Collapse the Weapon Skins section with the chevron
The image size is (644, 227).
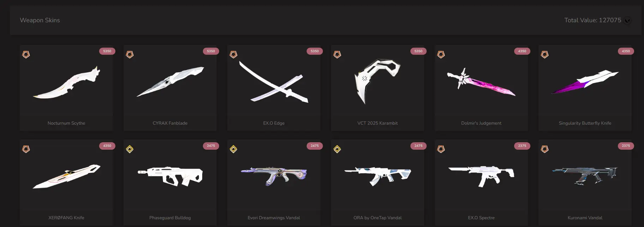pos(627,20)
